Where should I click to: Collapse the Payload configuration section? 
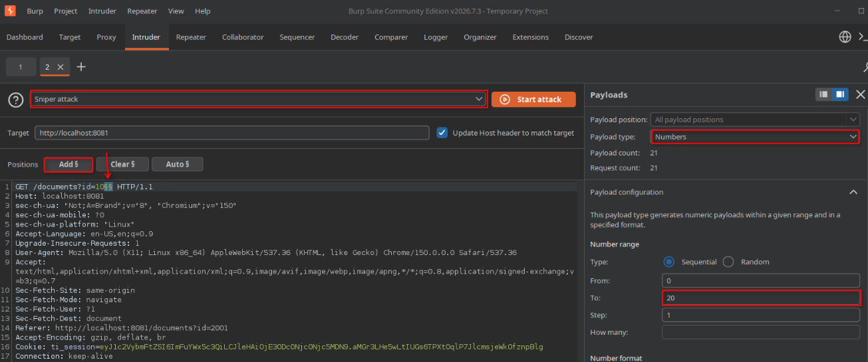click(x=853, y=192)
